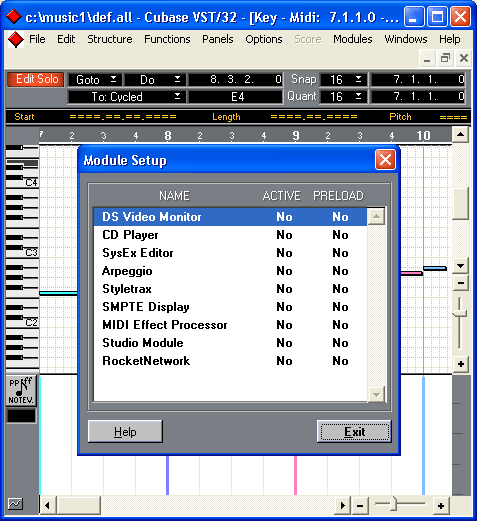Click horizontal zoom in plus button
Screen dimensions: 477x521
point(441,506)
